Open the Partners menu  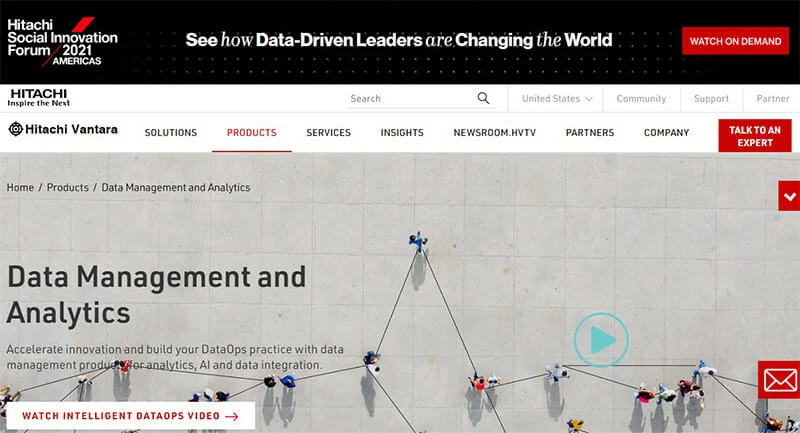[x=590, y=133]
